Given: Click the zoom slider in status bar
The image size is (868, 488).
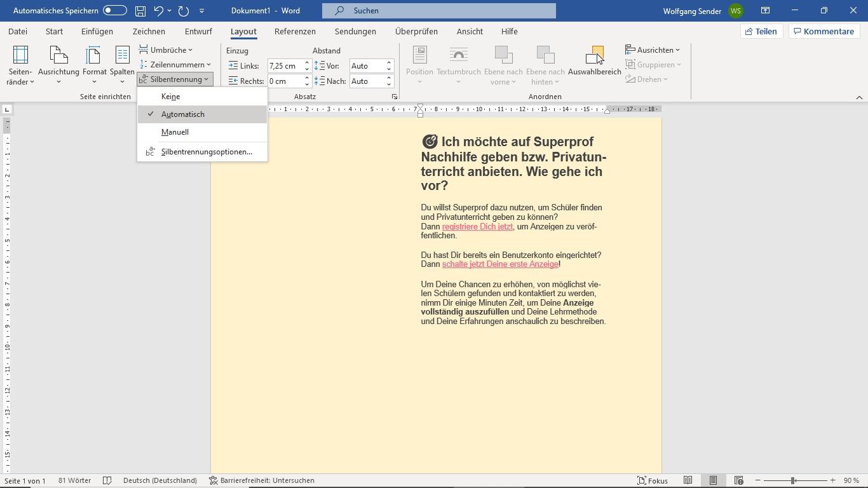Looking at the screenshot, I should pos(794,480).
